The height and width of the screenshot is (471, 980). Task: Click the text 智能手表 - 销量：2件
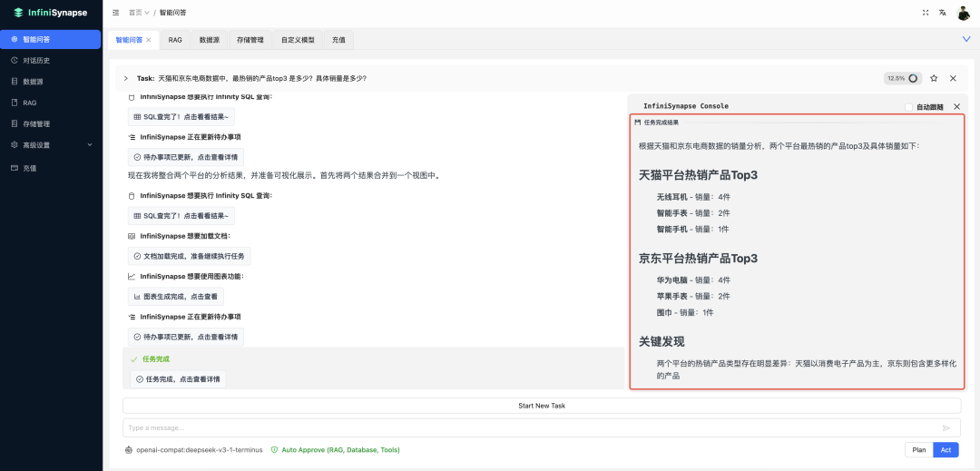pos(693,213)
